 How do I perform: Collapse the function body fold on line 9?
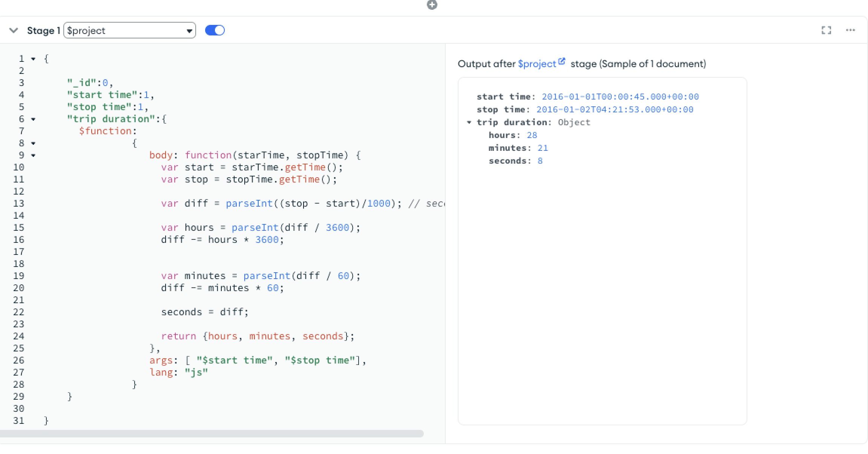click(x=34, y=156)
